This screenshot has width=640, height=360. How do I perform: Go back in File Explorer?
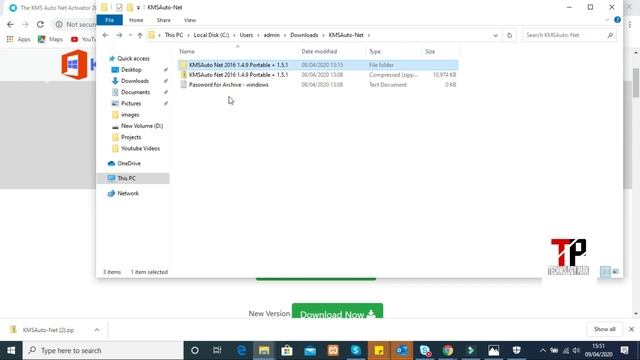[x=105, y=35]
